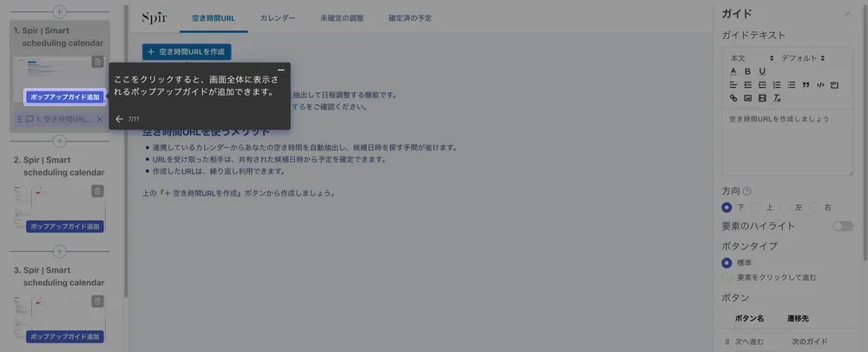Remove the guide '1. 空き時間URL...' with its X

[100, 119]
